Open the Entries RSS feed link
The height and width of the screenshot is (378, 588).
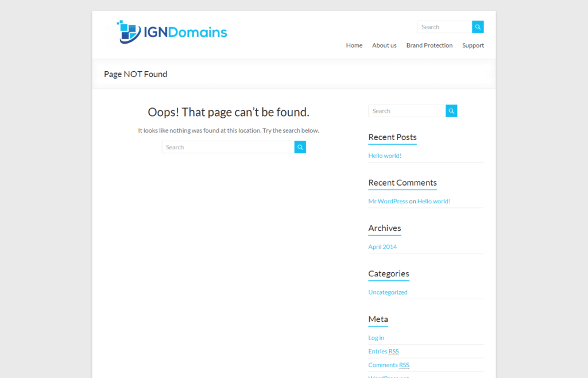(x=383, y=351)
